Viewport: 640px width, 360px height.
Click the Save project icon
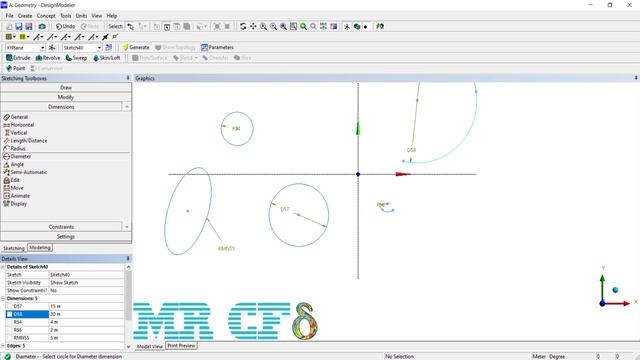(19, 27)
